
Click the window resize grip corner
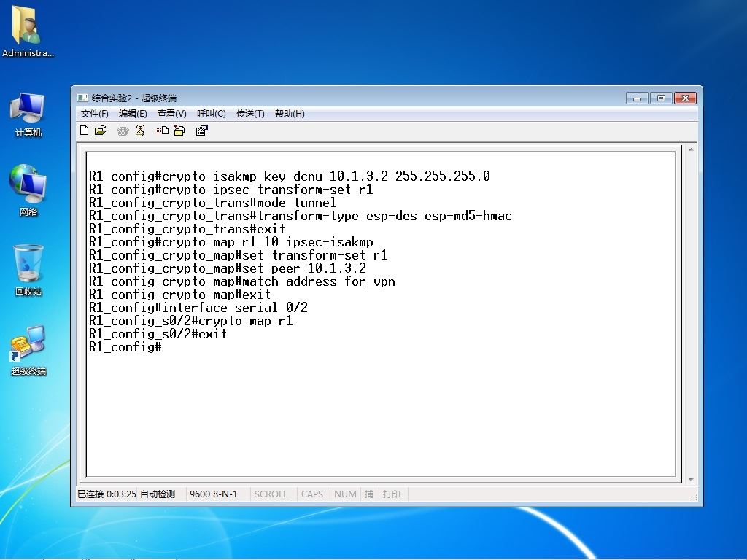(694, 497)
